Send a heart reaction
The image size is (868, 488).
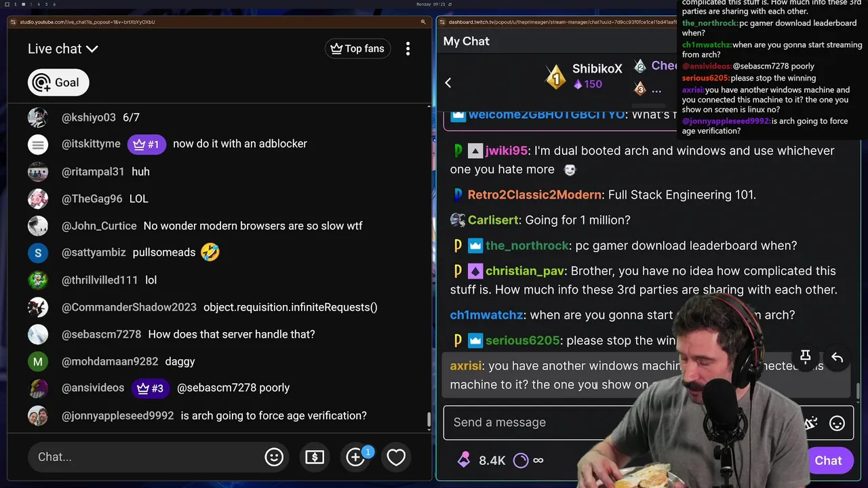396,457
